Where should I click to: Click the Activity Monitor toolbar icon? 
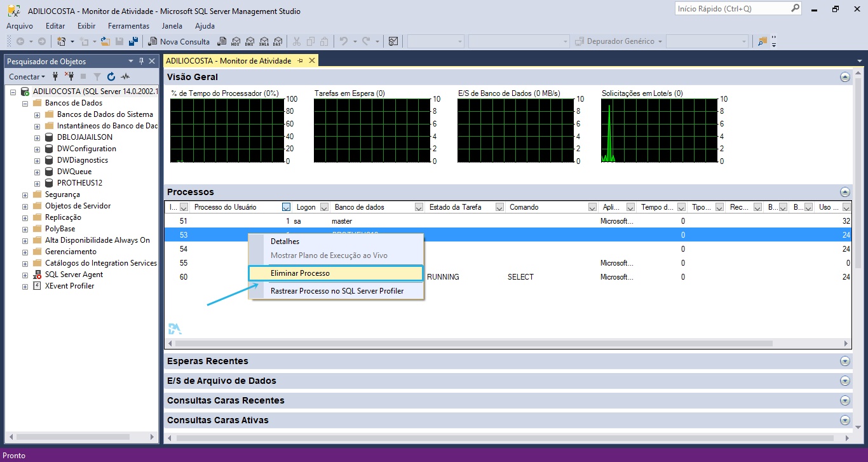393,41
